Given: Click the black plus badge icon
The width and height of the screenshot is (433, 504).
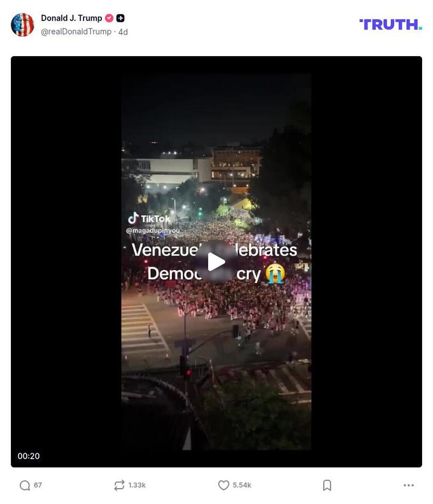Looking at the screenshot, I should (120, 19).
